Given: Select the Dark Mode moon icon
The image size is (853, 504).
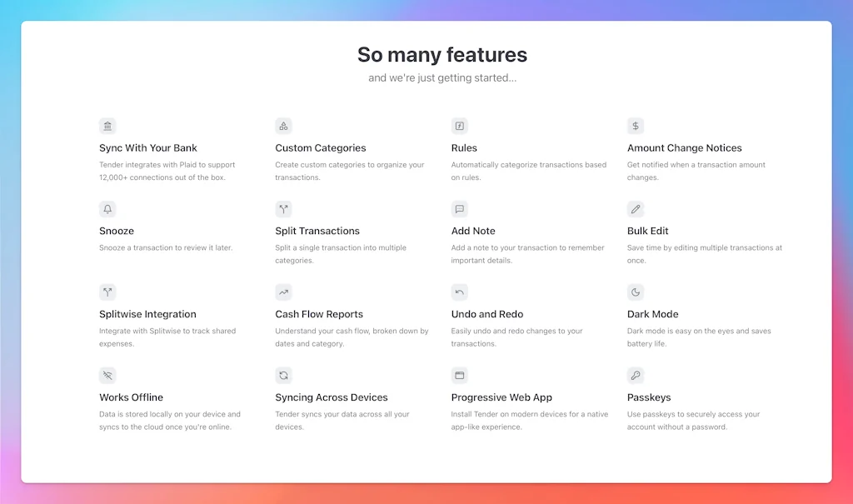Looking at the screenshot, I should (636, 292).
